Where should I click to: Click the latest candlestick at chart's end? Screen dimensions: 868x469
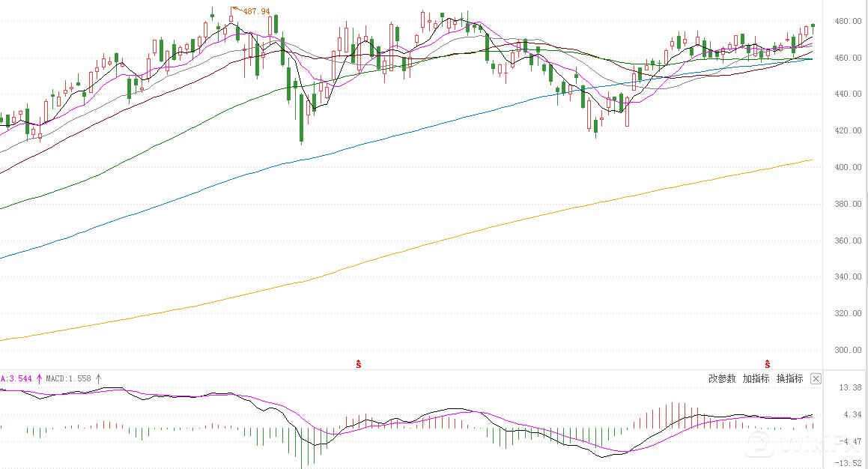click(813, 25)
